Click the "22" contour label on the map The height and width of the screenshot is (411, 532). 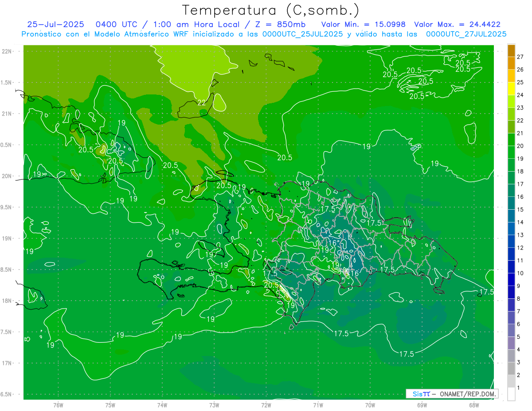pos(202,102)
